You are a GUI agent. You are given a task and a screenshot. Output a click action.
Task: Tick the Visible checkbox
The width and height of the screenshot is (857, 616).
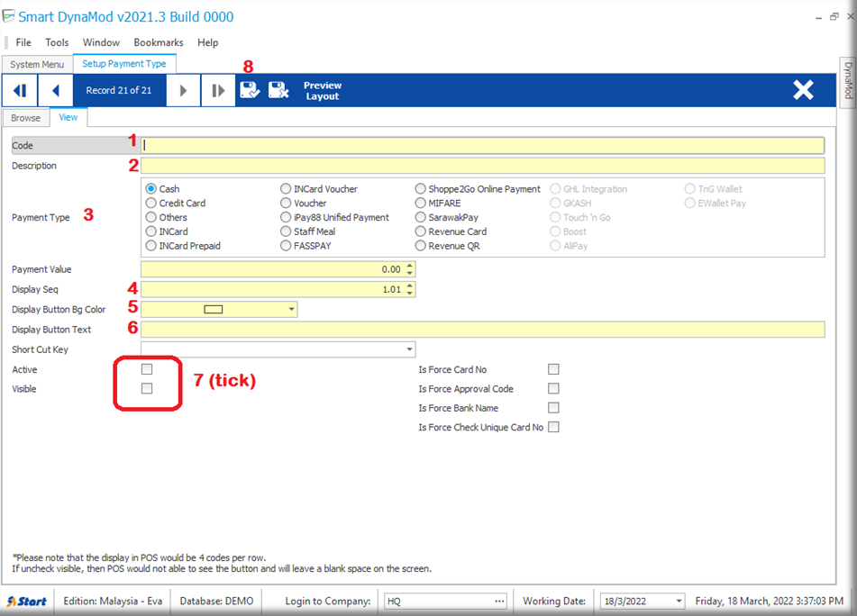(x=147, y=388)
